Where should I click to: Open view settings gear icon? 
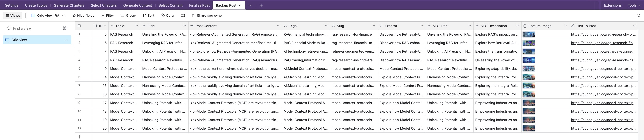tap(65, 28)
